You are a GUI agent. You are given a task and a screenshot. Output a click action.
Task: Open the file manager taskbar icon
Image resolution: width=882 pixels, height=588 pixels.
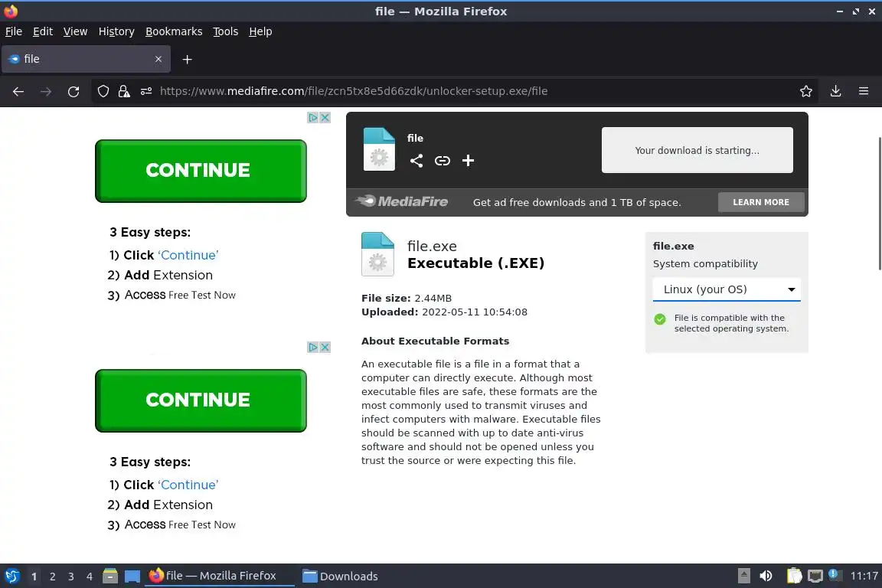coord(110,577)
